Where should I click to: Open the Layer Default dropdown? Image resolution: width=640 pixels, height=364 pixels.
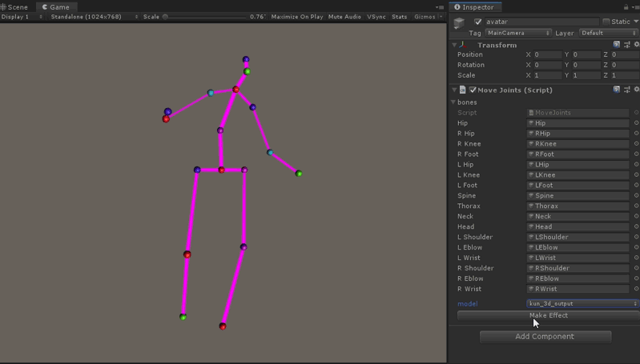coord(609,33)
